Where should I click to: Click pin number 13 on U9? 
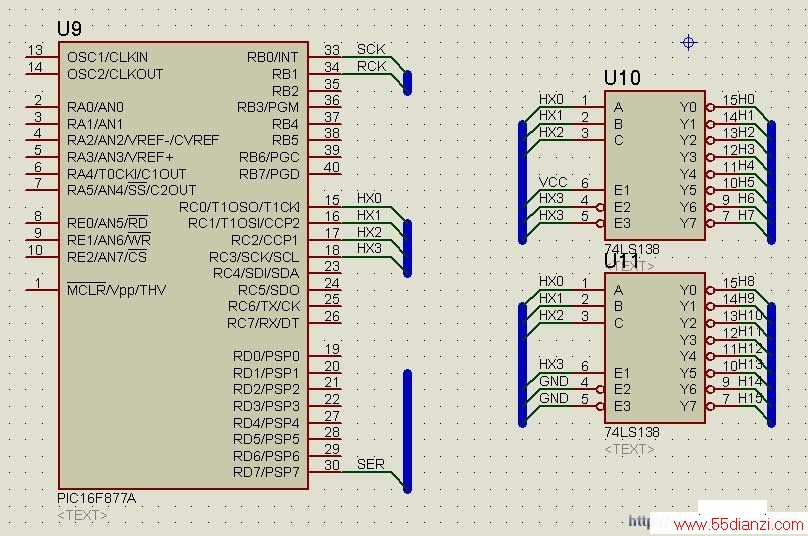click(x=35, y=50)
